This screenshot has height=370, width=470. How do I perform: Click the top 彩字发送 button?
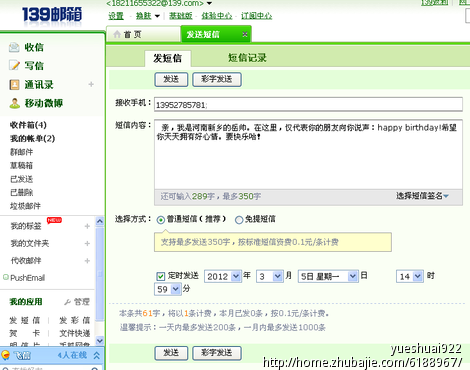coord(217,80)
